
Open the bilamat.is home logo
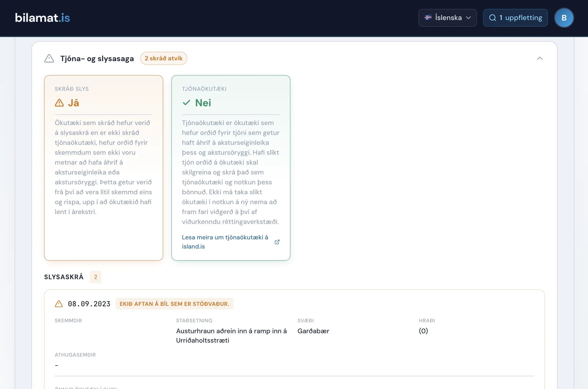tap(42, 18)
